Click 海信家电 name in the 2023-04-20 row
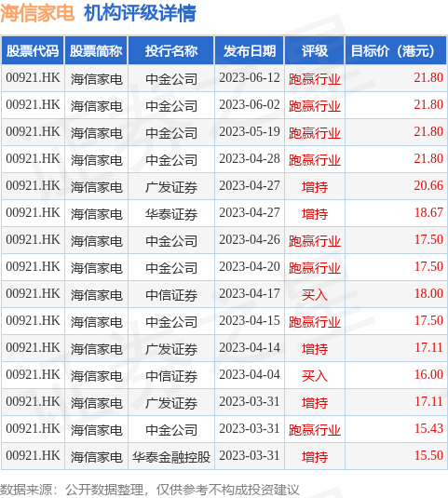 pyautogui.click(x=96, y=268)
